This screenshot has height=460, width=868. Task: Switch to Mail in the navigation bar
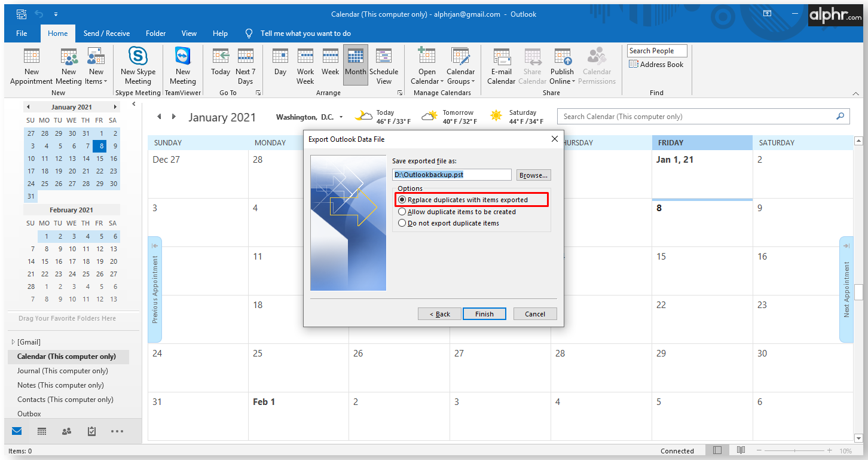[x=17, y=431]
